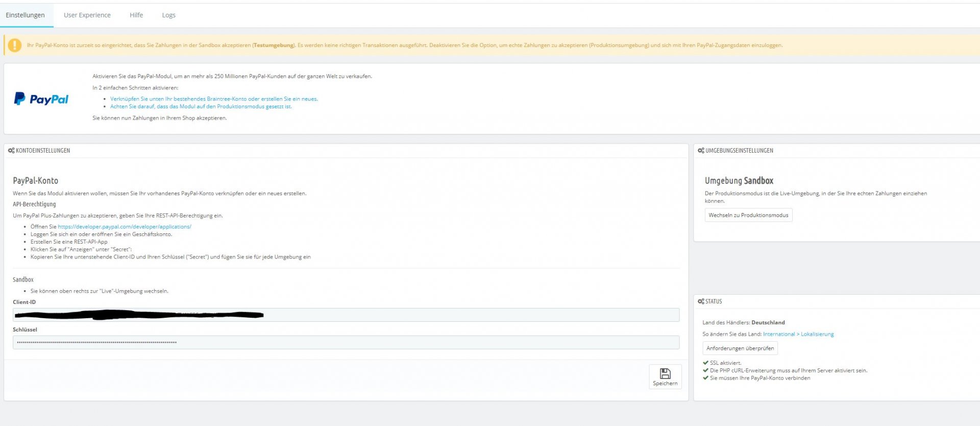980x426 pixels.
Task: Click the PayPal-Konto heading
Action: (x=36, y=180)
